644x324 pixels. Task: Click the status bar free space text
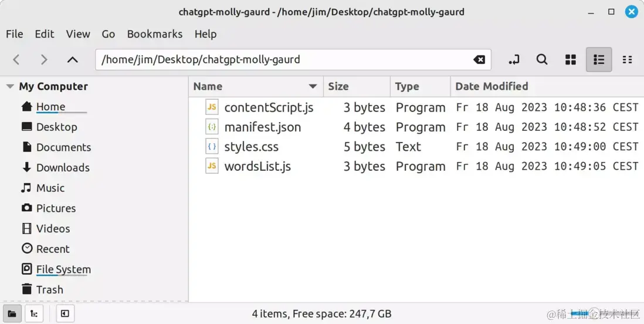(x=321, y=313)
